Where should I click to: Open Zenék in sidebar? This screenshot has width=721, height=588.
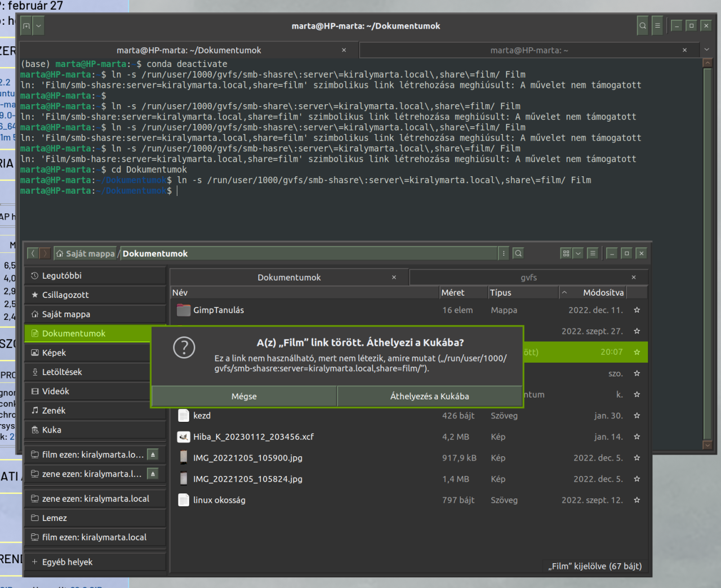[95, 411]
